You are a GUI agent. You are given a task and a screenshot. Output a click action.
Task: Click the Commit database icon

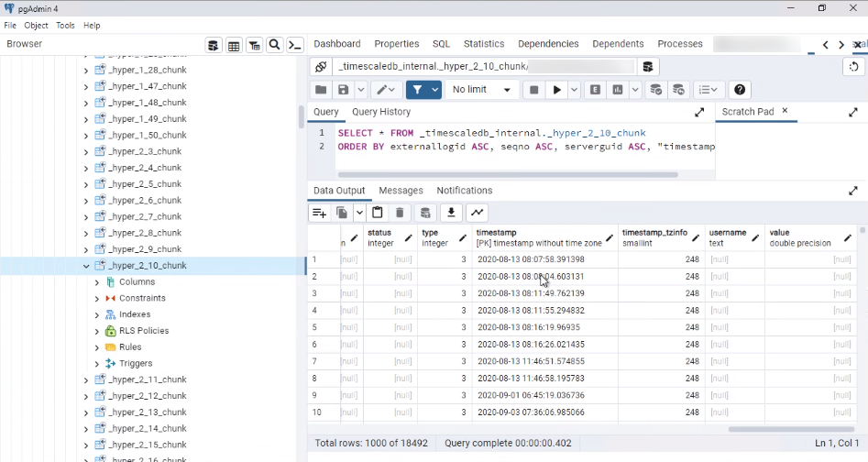tap(656, 90)
